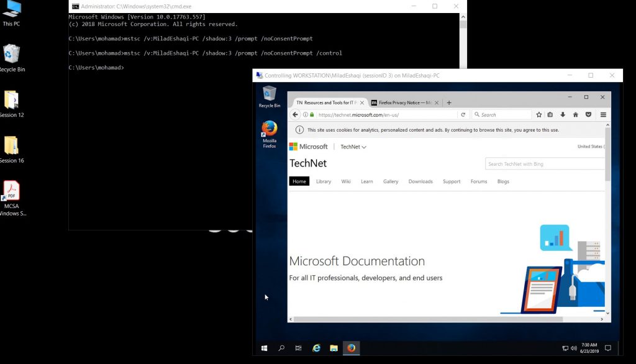Open remote taskbar search

pyautogui.click(x=281, y=348)
